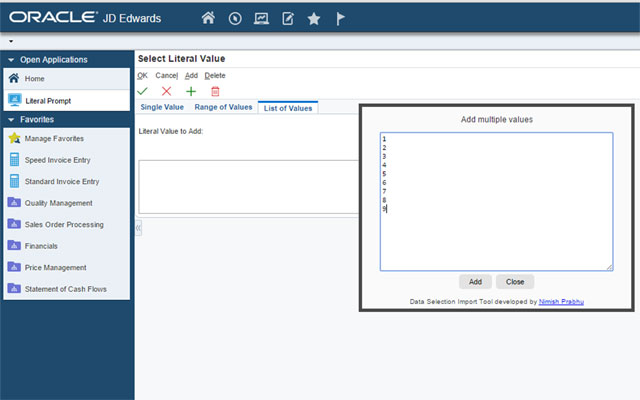The image size is (640, 400).
Task: Click the monitor chart icon in header
Action: coord(261,18)
